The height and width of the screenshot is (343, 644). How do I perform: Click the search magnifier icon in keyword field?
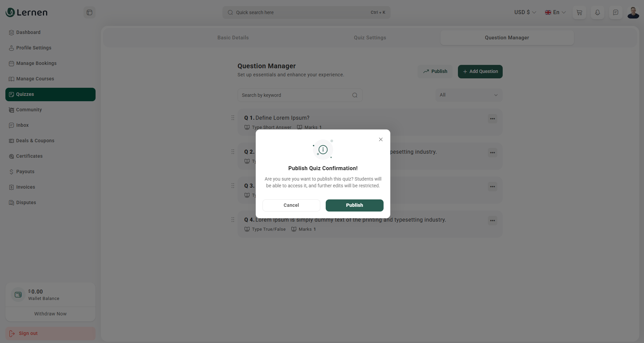355,95
